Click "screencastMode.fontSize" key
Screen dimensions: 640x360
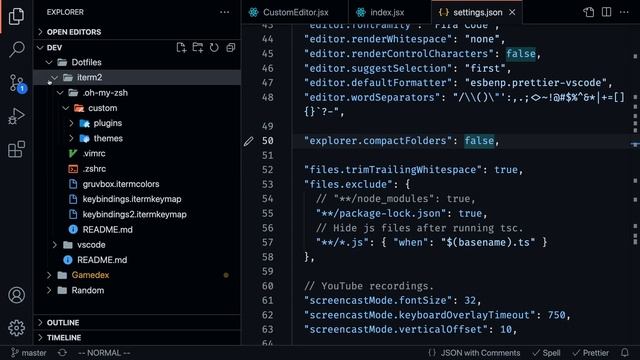[378, 300]
